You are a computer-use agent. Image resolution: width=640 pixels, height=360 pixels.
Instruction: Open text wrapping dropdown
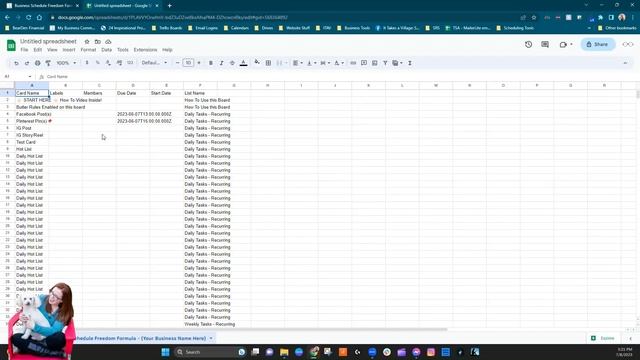325,63
